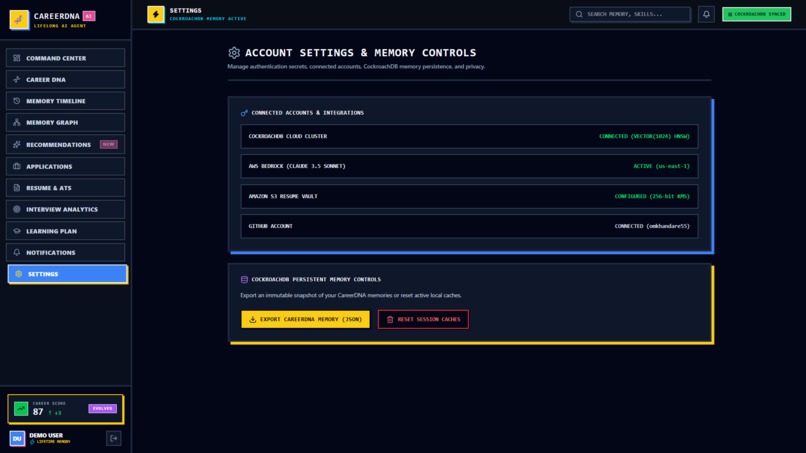Select the CockroachDB Cloud Cluster row

click(469, 136)
